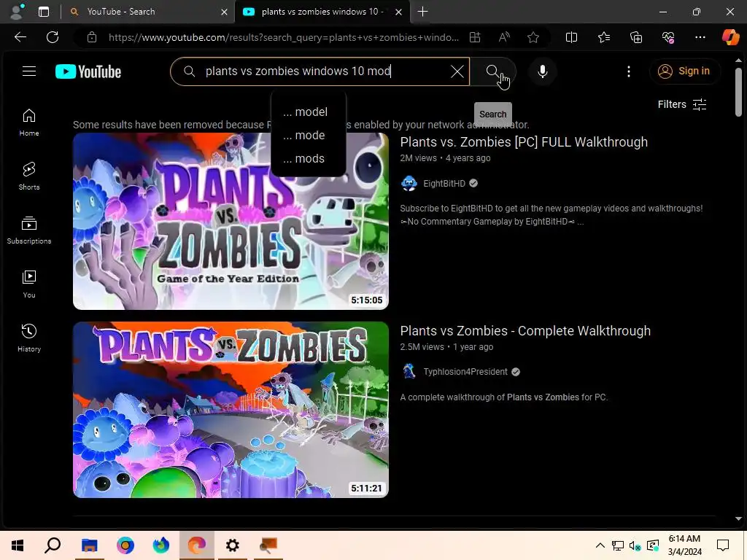Open the notification center
The width and height of the screenshot is (747, 560).
723,545
